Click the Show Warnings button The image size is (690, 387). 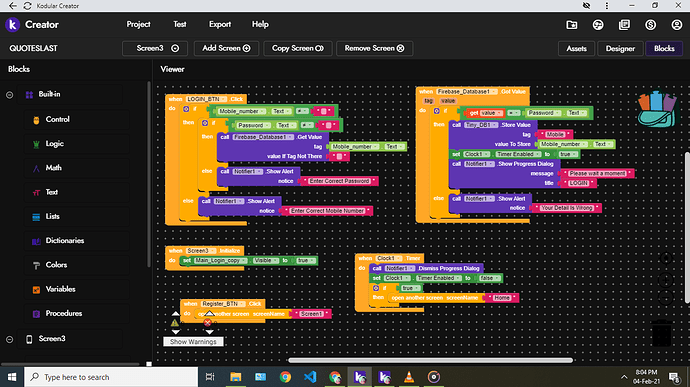point(193,342)
